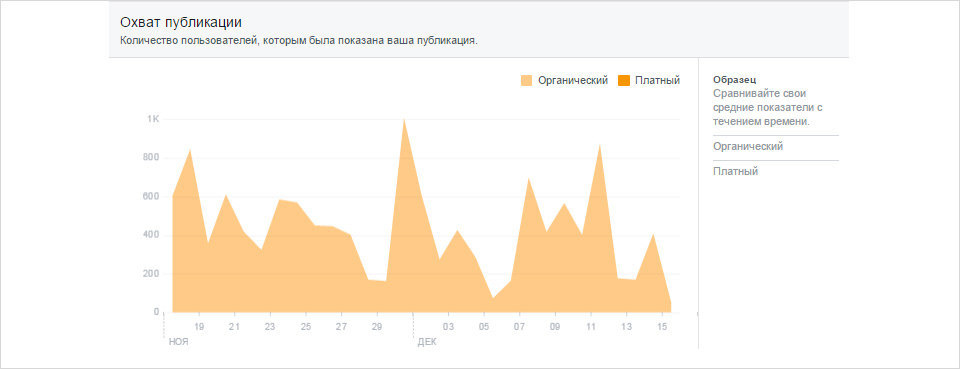The width and height of the screenshot is (960, 369).
Task: Click the 800 y-axis label
Action: [151, 158]
